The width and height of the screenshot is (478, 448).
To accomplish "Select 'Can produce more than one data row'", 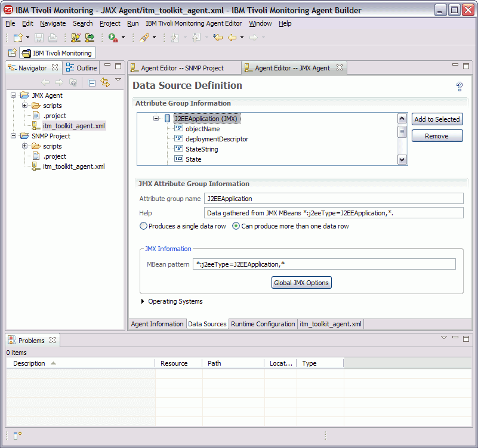I will point(236,225).
